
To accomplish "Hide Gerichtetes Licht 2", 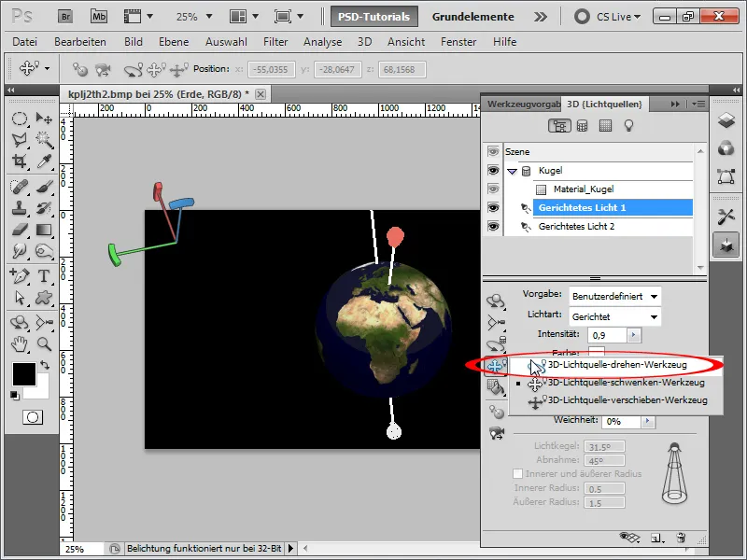I will point(493,226).
